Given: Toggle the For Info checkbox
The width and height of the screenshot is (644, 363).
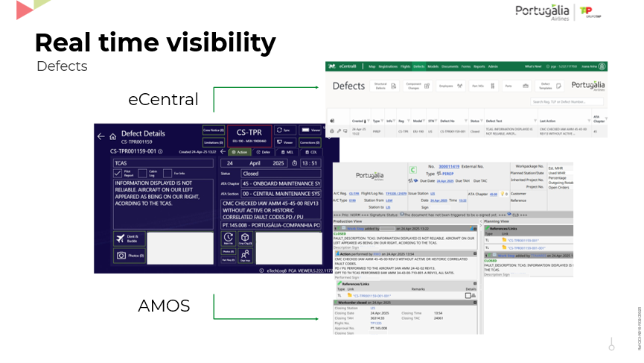Looking at the screenshot, I should click(168, 173).
